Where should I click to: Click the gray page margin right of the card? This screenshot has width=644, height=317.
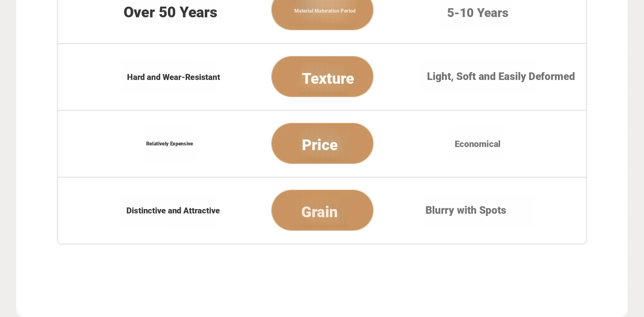click(636, 157)
